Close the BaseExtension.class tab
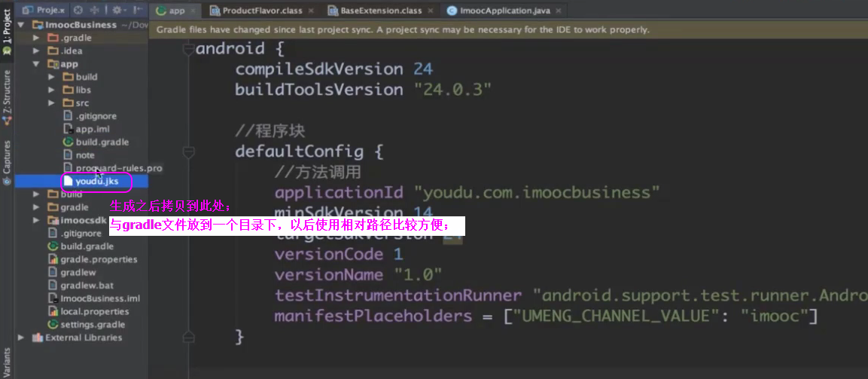The height and width of the screenshot is (379, 868). 431,11
